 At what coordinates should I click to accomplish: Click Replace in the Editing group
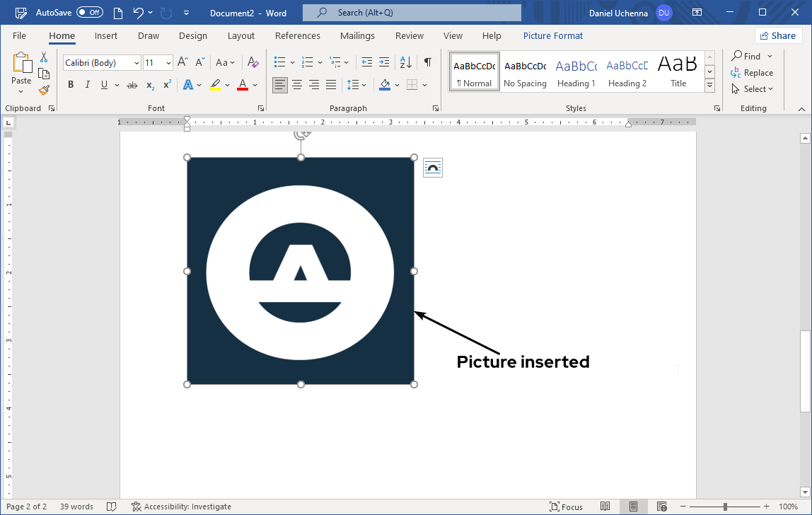pos(752,73)
